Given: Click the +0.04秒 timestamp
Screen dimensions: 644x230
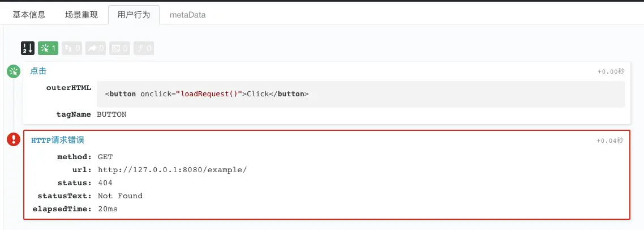Looking at the screenshot, I should (x=610, y=140).
